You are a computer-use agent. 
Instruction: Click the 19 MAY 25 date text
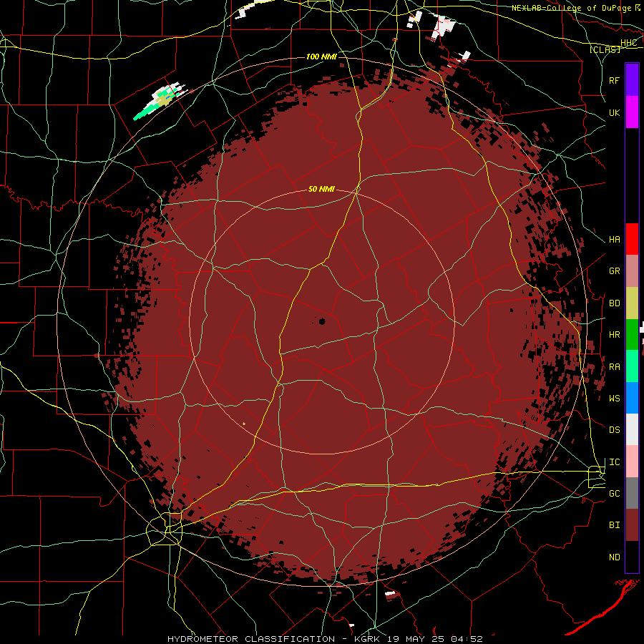415,639
